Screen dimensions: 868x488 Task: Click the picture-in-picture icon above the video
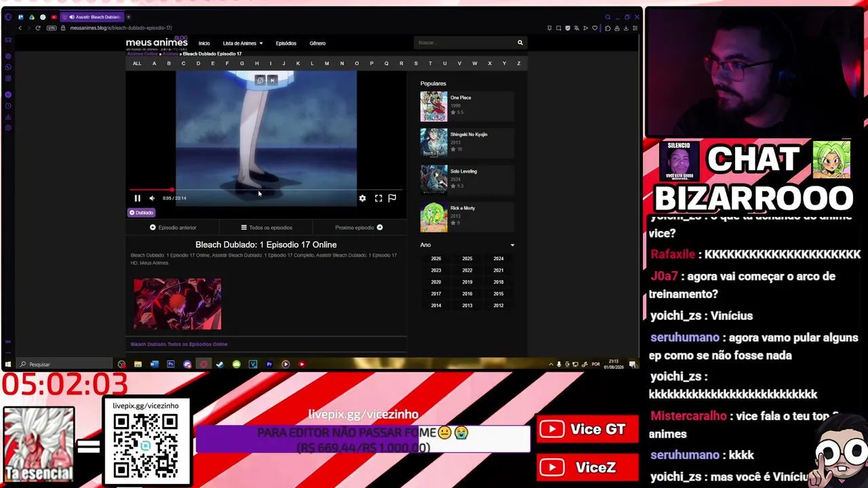point(260,81)
